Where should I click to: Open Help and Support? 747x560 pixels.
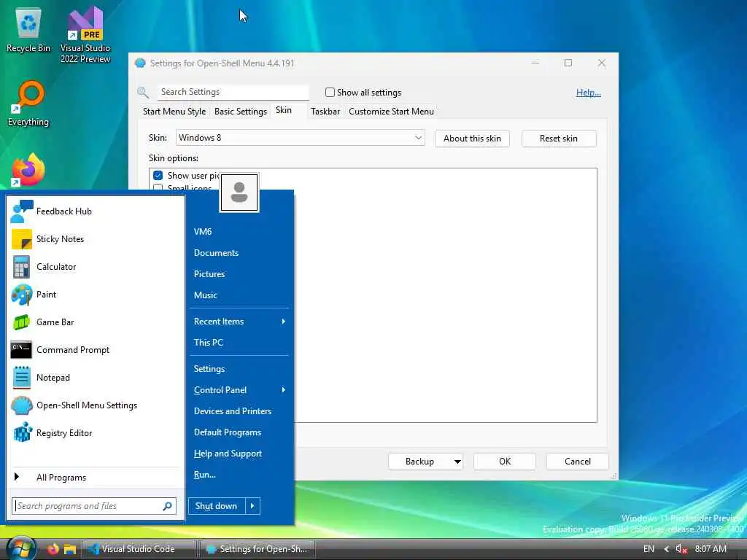239,454
